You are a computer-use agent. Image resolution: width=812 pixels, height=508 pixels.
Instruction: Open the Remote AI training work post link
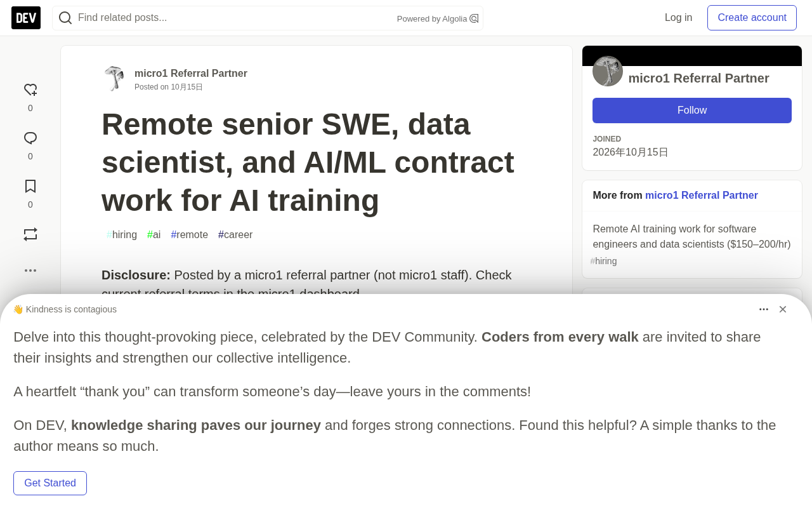692,237
